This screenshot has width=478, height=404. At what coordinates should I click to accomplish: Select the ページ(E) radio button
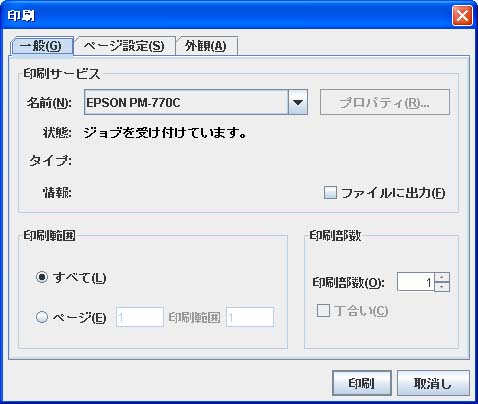tap(42, 317)
